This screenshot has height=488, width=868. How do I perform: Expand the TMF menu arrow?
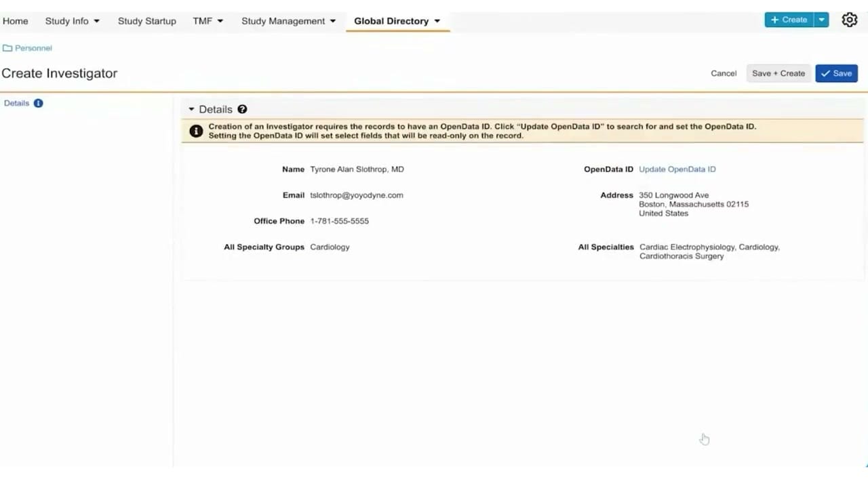(220, 21)
